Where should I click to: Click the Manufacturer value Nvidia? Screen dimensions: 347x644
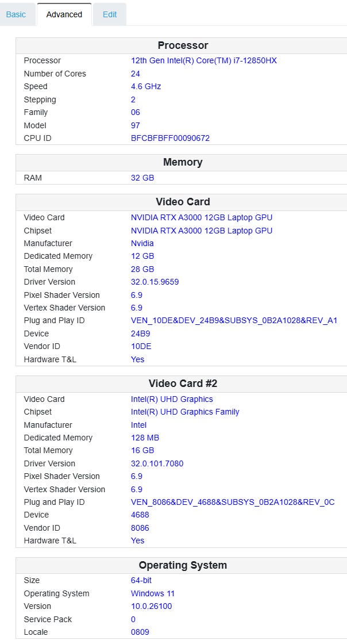(x=142, y=243)
